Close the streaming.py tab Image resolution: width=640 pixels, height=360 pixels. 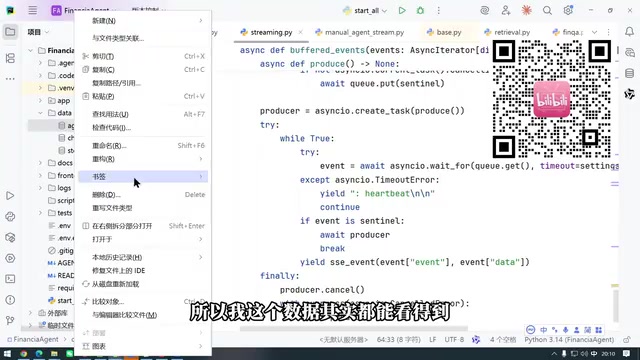click(x=300, y=32)
